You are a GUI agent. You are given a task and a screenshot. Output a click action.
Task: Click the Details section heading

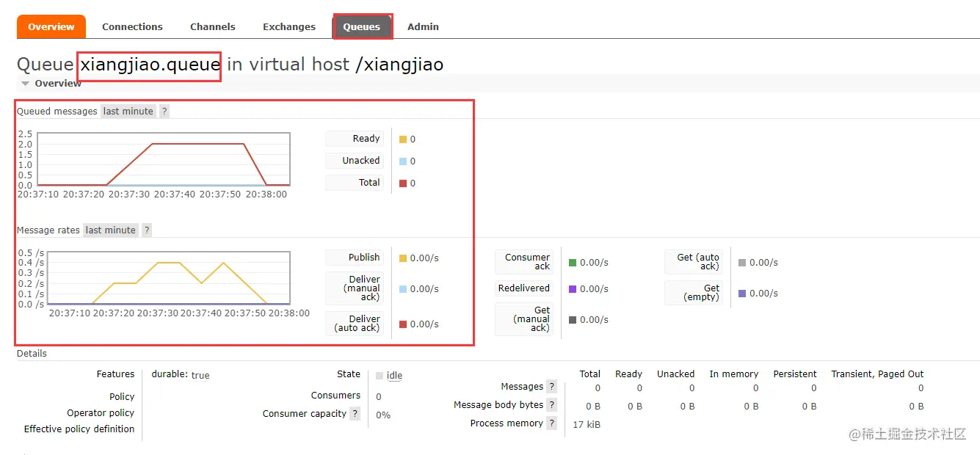tap(32, 354)
